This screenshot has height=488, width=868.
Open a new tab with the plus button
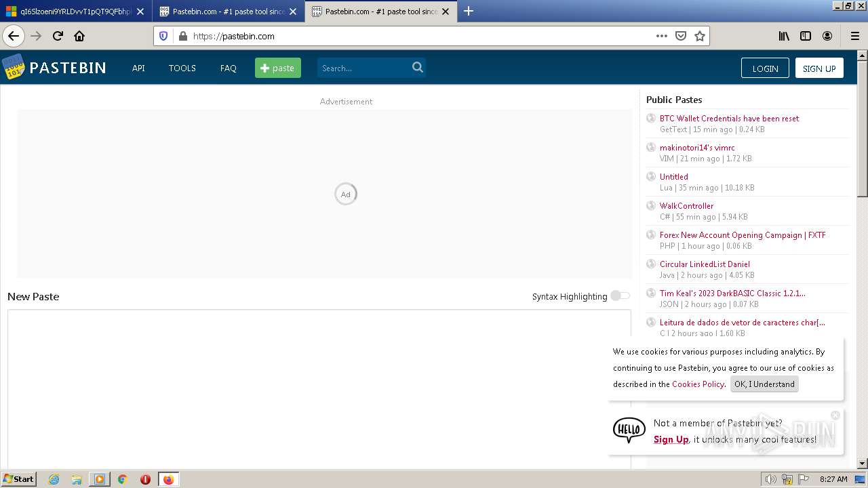pos(469,11)
